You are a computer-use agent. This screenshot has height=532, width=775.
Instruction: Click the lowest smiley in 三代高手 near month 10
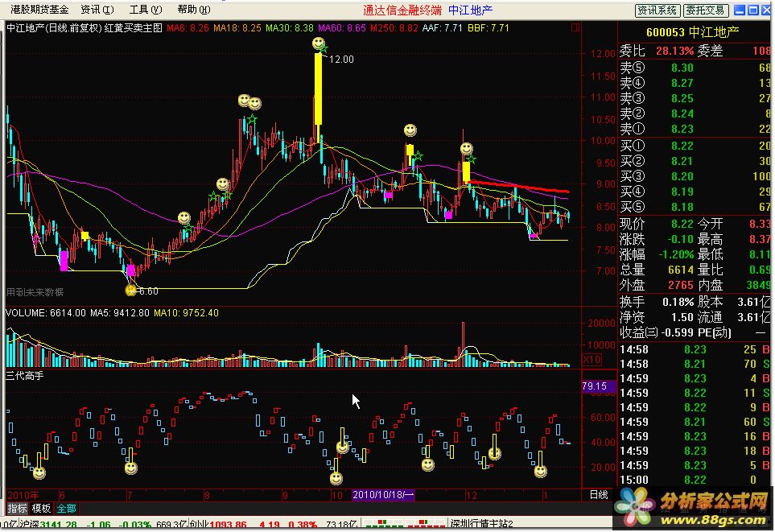336,478
